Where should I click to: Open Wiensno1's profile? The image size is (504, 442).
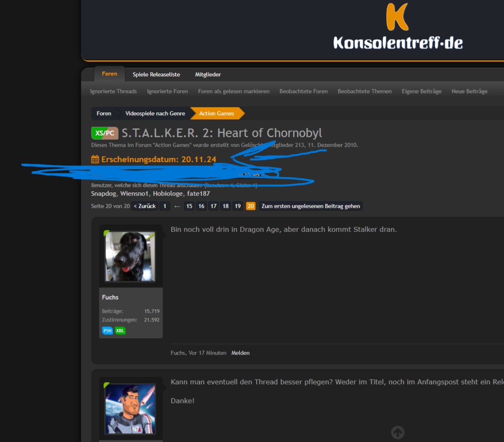134,194
